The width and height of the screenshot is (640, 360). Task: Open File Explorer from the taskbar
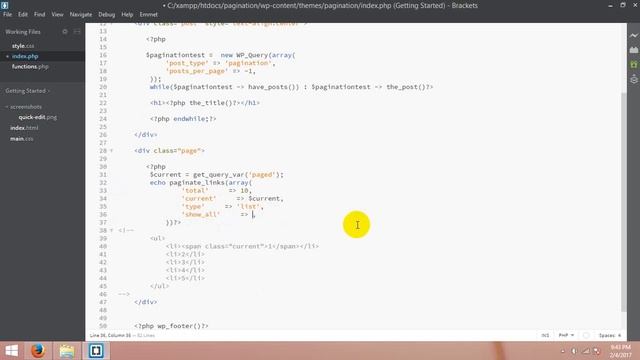point(67,351)
